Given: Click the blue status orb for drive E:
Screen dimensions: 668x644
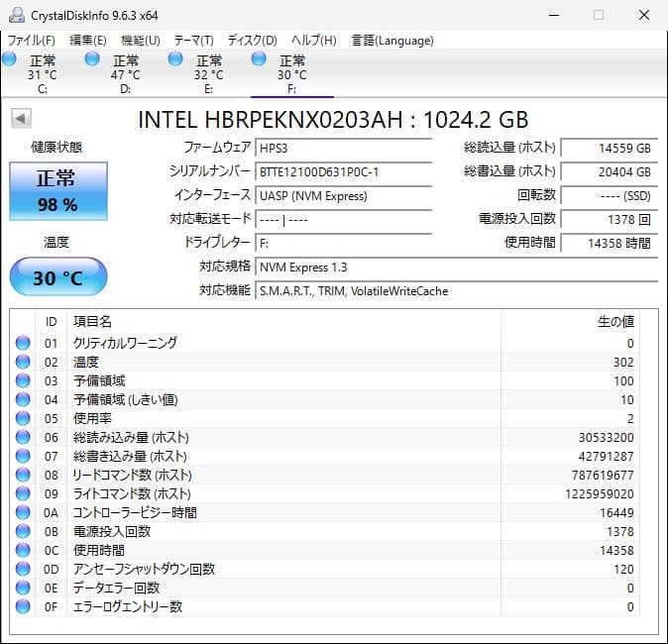Looking at the screenshot, I should click(x=175, y=58).
